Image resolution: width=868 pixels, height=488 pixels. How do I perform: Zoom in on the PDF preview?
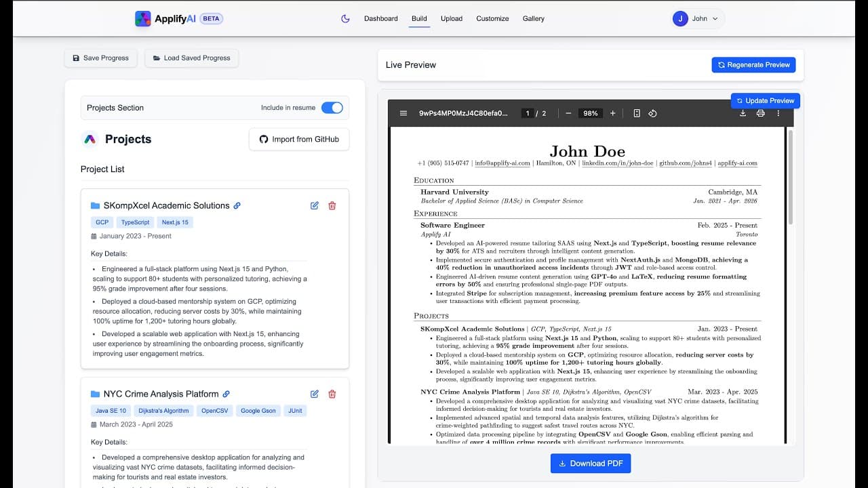click(x=612, y=113)
